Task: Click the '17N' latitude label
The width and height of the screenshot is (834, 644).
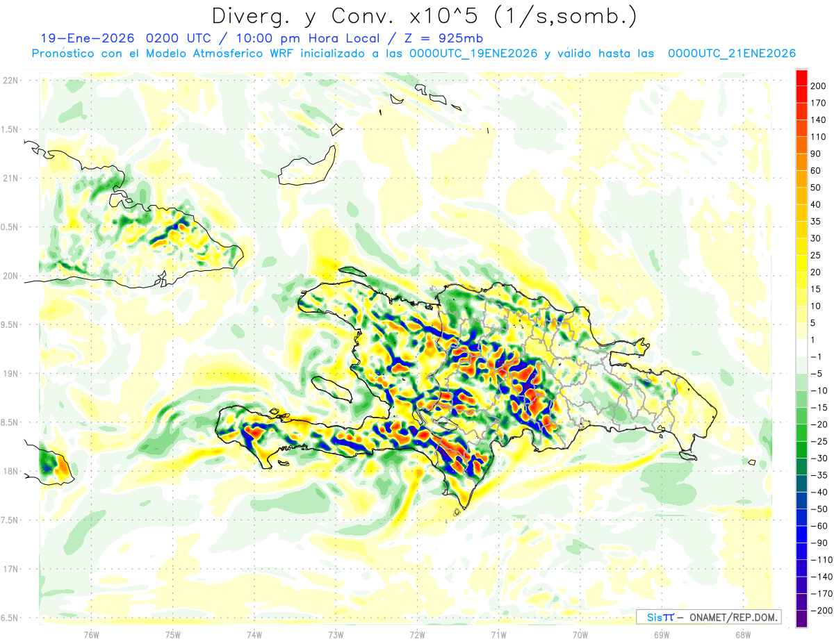Action: coord(10,569)
